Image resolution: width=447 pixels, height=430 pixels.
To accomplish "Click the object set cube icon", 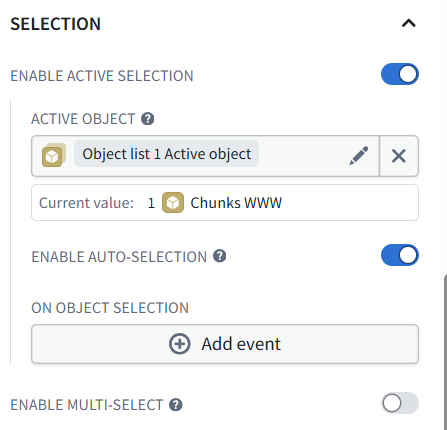I will coord(53,155).
